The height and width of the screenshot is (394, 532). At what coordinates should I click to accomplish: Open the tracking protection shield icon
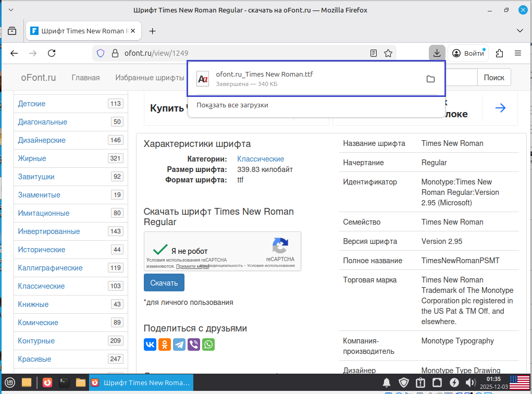[x=101, y=53]
